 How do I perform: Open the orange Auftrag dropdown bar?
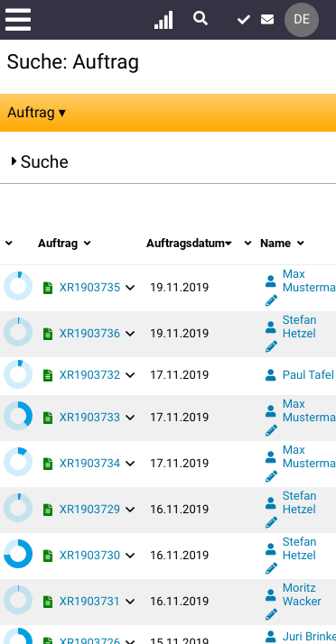click(x=168, y=113)
